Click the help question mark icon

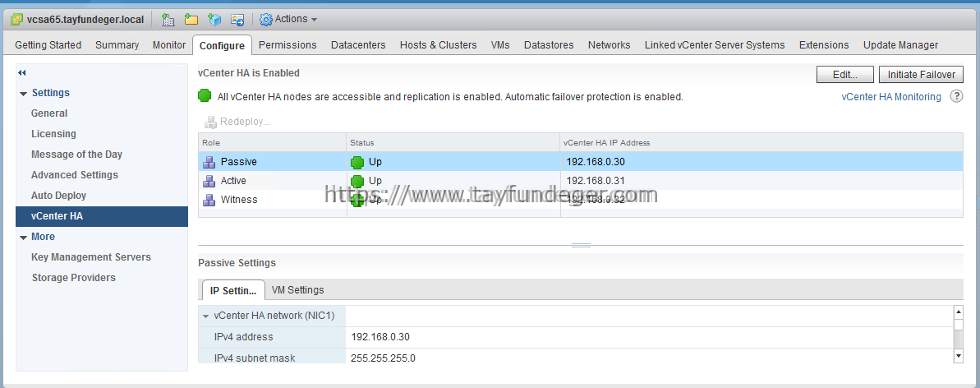coord(955,96)
